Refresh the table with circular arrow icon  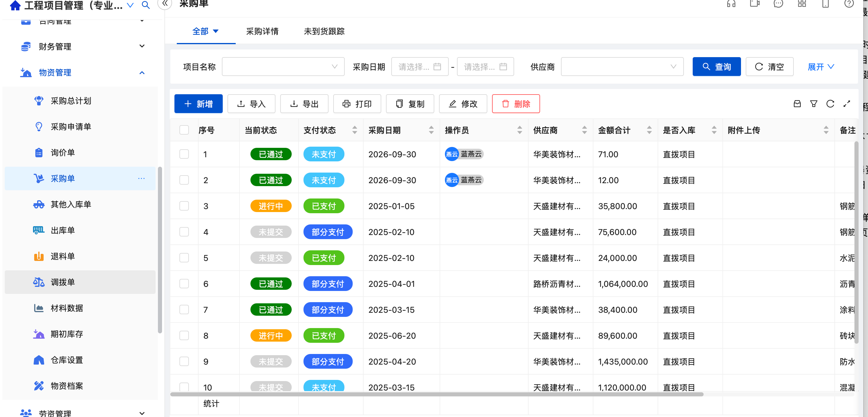coord(830,104)
